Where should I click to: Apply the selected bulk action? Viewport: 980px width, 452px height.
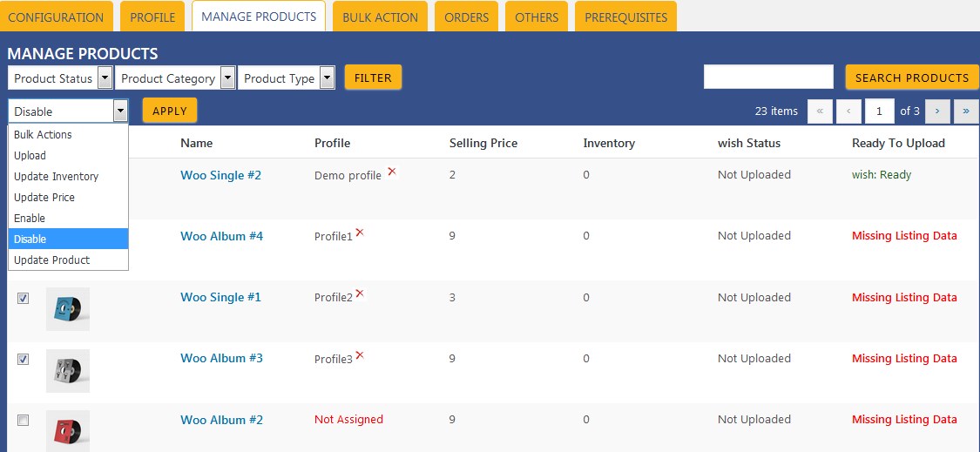[169, 111]
